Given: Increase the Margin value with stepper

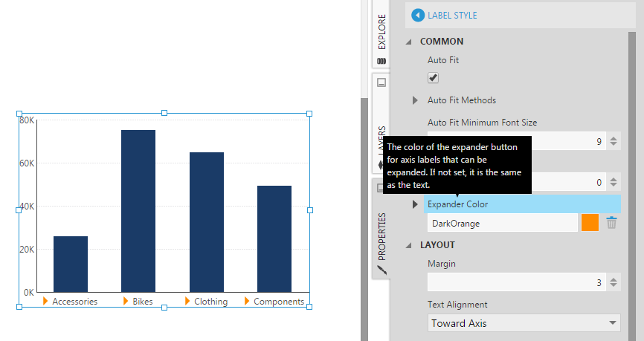Looking at the screenshot, I should [614, 279].
